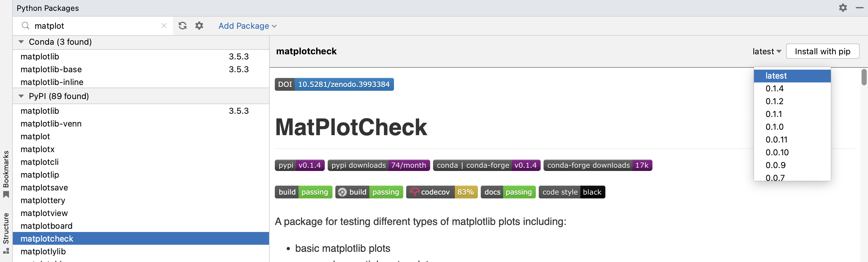Collapse the Conda results group
Image resolution: width=868 pixels, height=262 pixels.
(21, 42)
